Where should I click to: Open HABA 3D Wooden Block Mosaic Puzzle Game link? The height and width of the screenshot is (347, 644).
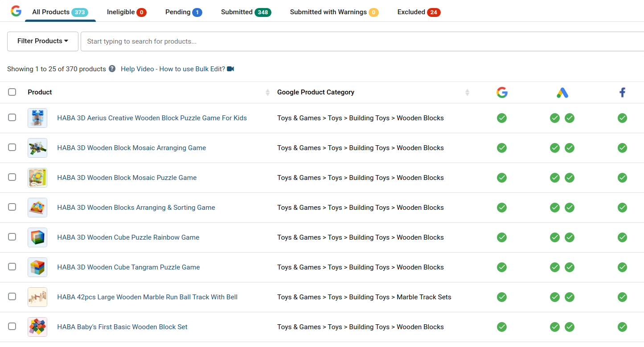pos(127,178)
